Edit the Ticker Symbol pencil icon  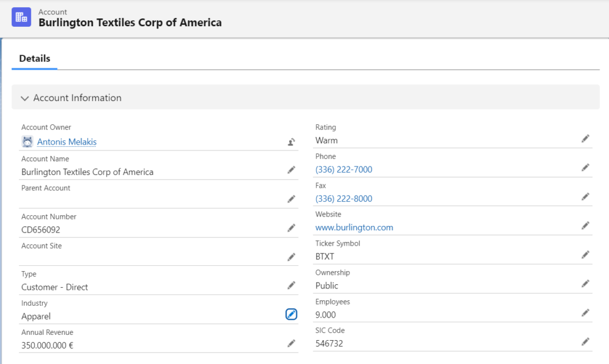coord(585,255)
